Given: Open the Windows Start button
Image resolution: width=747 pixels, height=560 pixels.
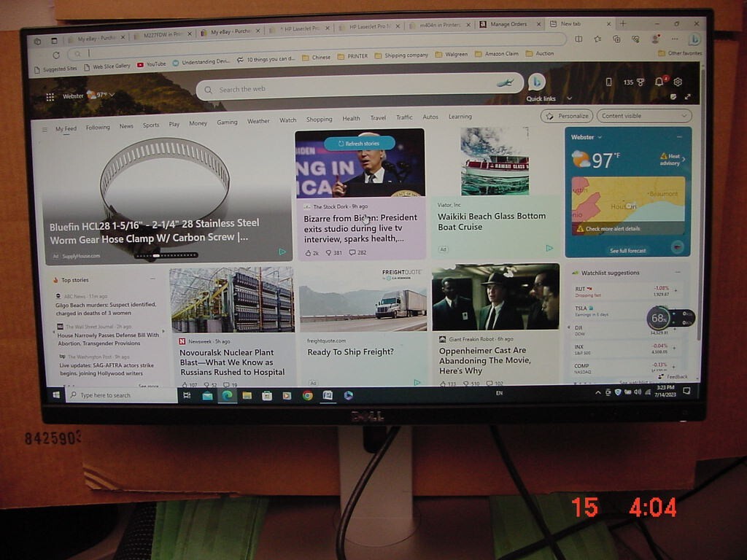Looking at the screenshot, I should tap(56, 394).
